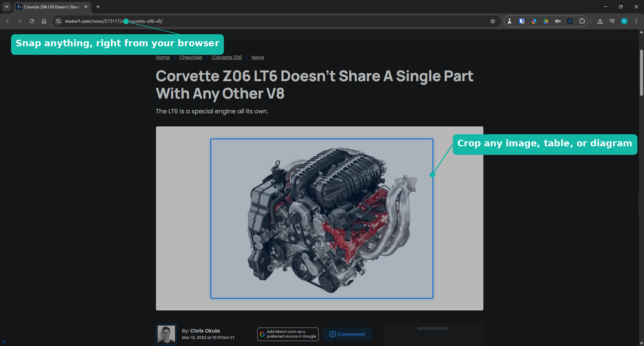Toggle the muted speaker extension

point(558,21)
